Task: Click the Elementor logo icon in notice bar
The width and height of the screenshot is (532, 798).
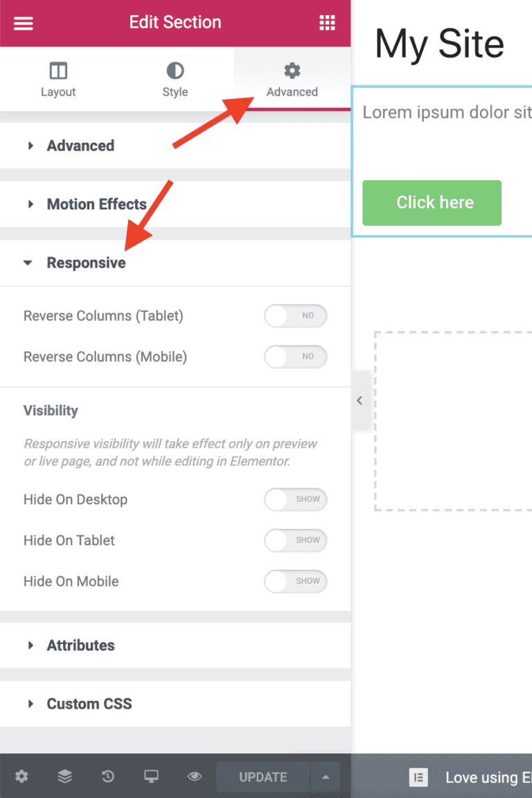Action: click(x=418, y=777)
